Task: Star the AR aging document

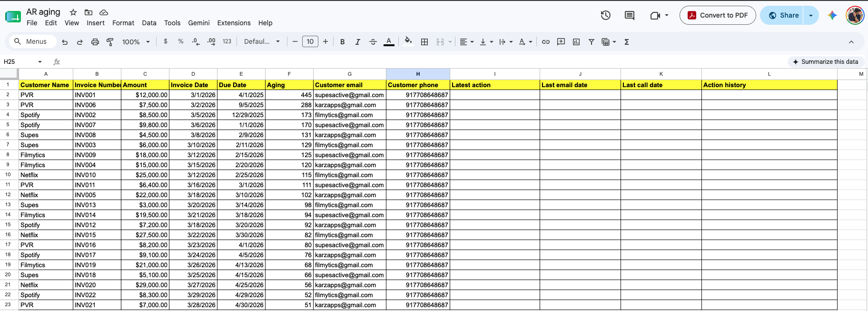Action: 73,12
